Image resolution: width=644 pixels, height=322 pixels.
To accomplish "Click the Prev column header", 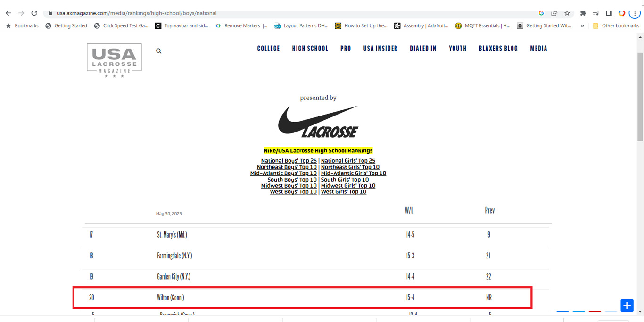I will [x=490, y=210].
